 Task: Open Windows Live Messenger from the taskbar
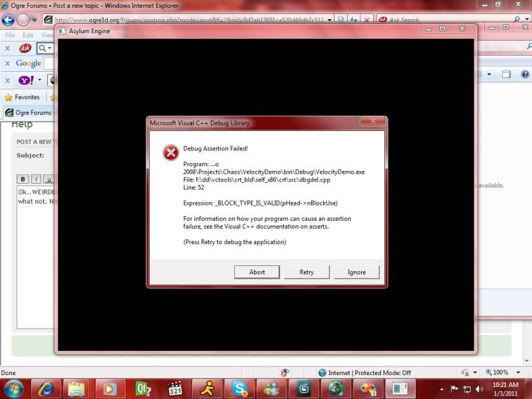click(x=271, y=389)
